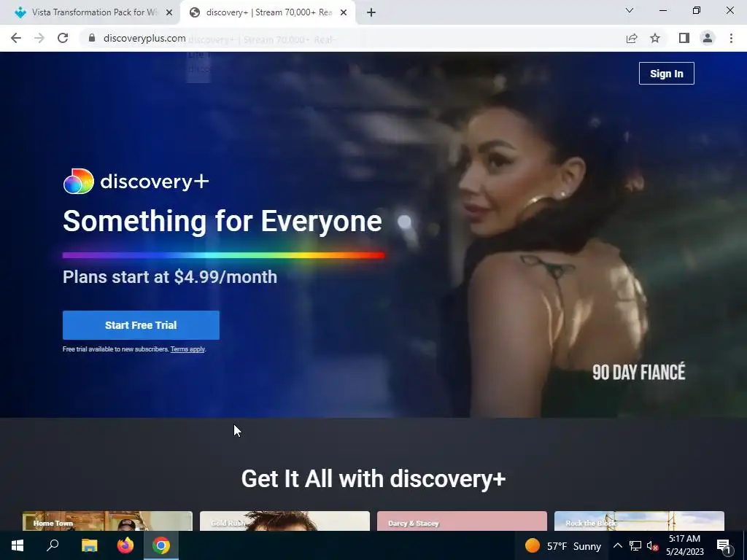Image resolution: width=747 pixels, height=560 pixels.
Task: Open the clock showing 5:17 AM
Action: [684, 545]
